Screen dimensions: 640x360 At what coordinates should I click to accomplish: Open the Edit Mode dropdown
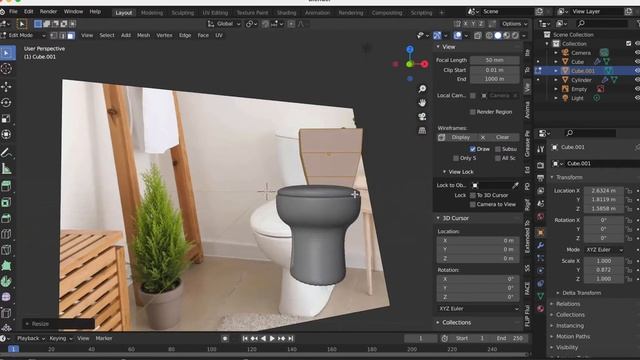[x=23, y=36]
